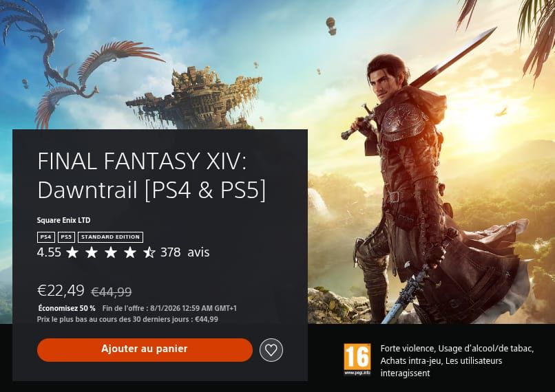Add the game to wishlist via heart icon

[x=271, y=350]
